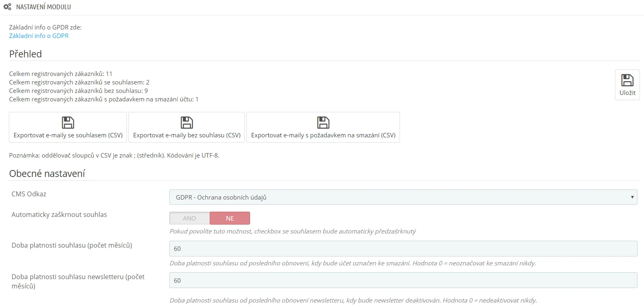
Task: Click Exportovat e-maily bez souhlasu (CSV) text
Action: [x=187, y=135]
